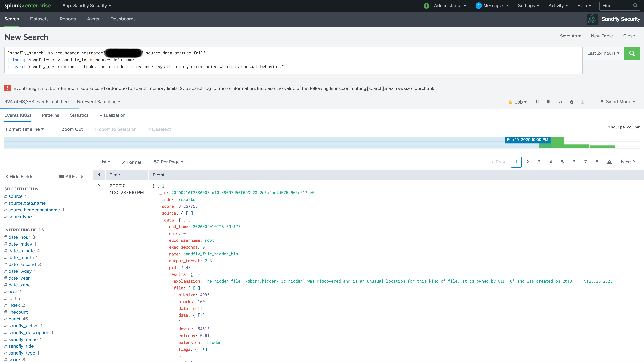The image size is (644, 362).
Task: Print the search results
Action: (x=572, y=102)
